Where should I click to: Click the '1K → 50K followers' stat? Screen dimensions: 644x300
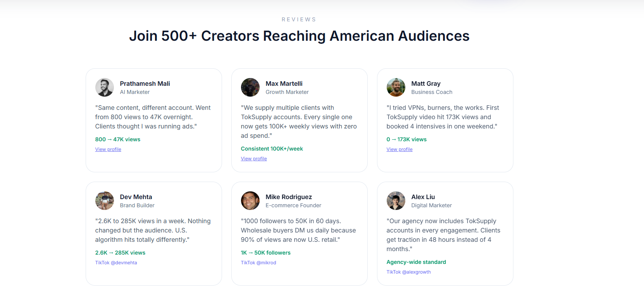point(266,253)
